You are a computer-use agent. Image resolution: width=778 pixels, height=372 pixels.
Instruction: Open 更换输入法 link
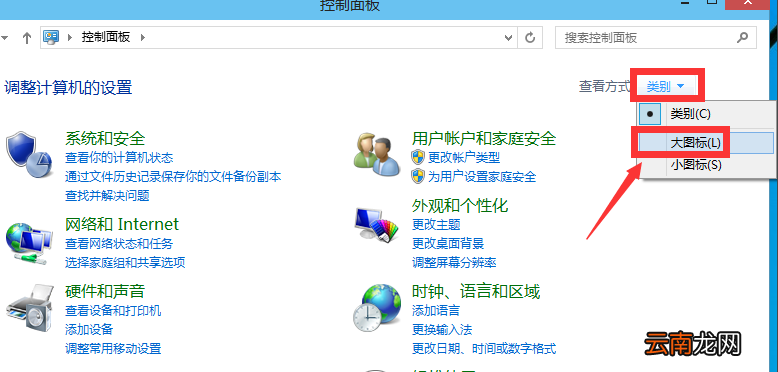click(442, 329)
